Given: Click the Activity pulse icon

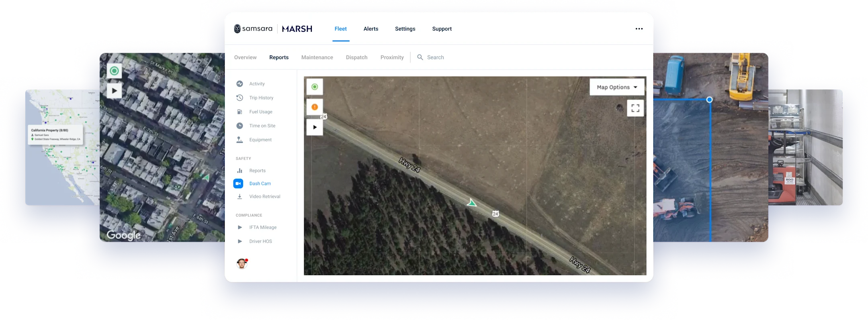Looking at the screenshot, I should point(240,84).
